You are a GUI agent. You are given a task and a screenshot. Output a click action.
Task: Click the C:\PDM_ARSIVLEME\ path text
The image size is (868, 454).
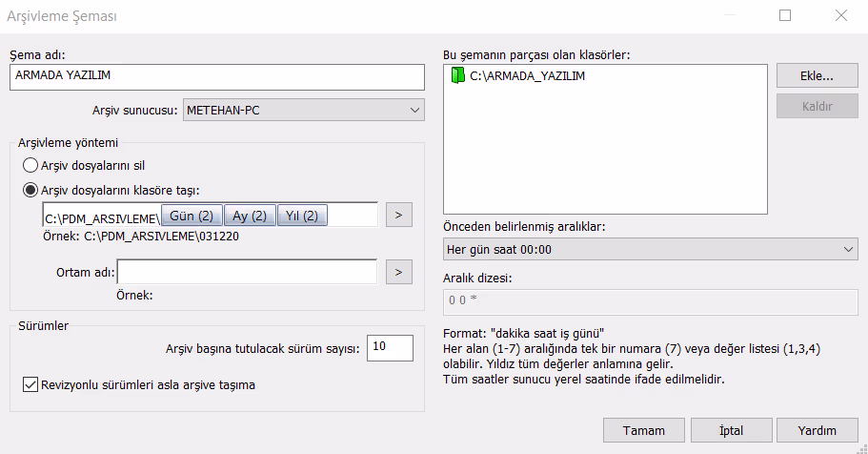point(102,218)
